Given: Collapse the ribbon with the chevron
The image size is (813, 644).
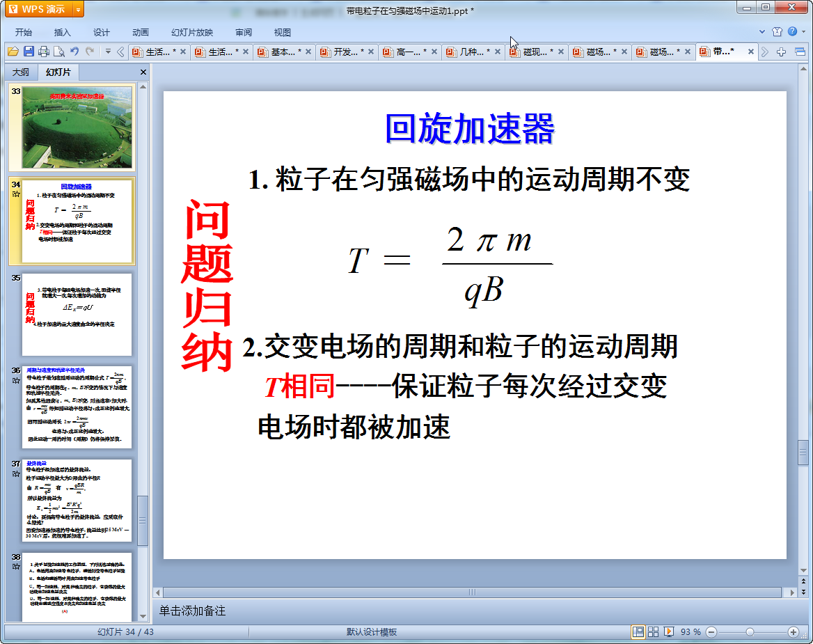Looking at the screenshot, I should (x=762, y=31).
